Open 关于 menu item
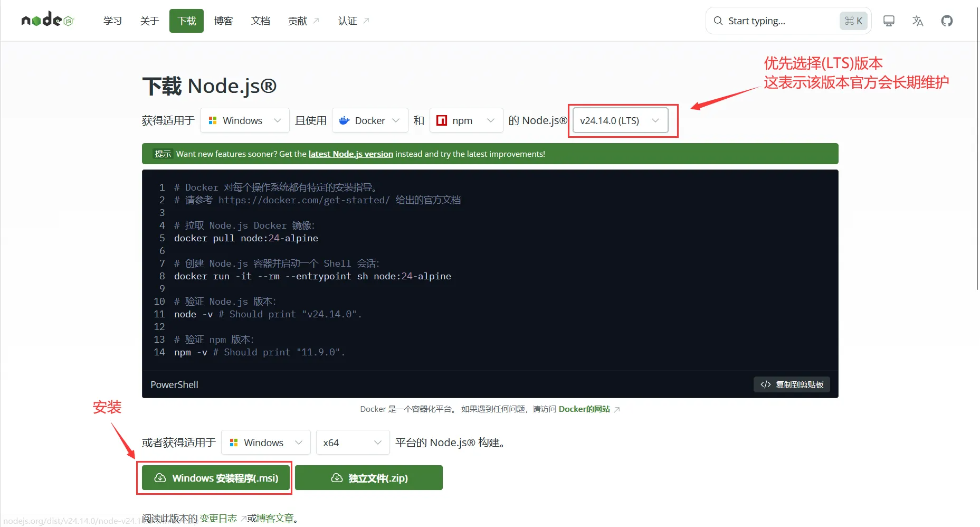This screenshot has width=980, height=527. click(x=149, y=21)
